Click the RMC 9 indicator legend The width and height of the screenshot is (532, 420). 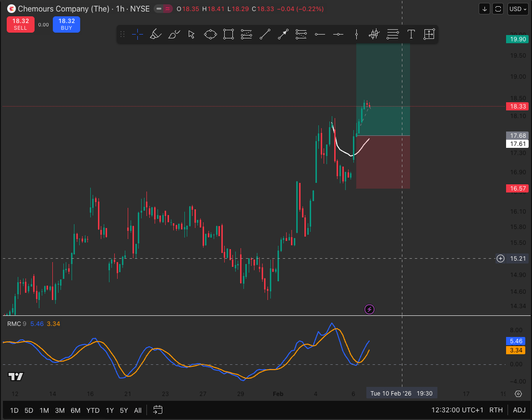(x=17, y=324)
